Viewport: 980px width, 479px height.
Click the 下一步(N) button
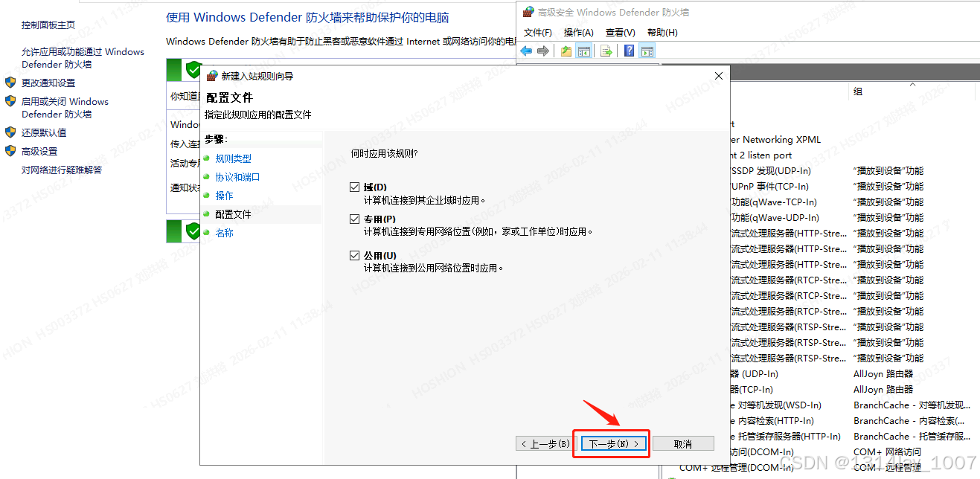click(x=614, y=444)
